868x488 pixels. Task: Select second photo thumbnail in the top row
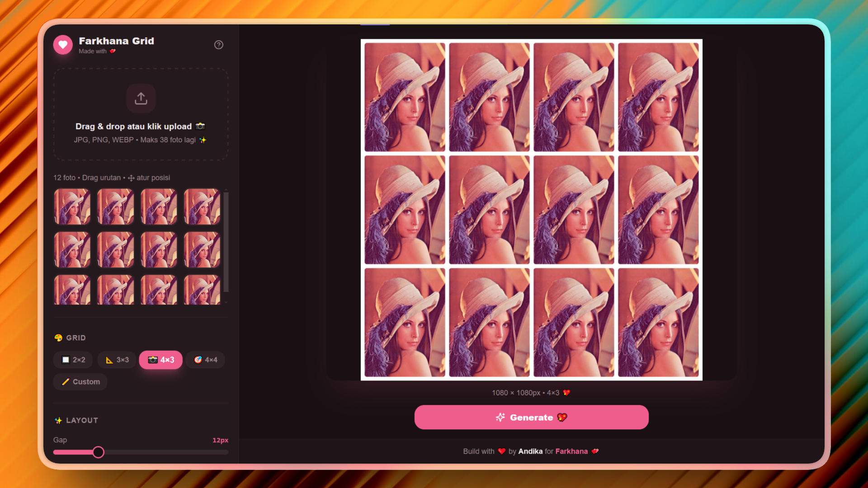point(116,207)
